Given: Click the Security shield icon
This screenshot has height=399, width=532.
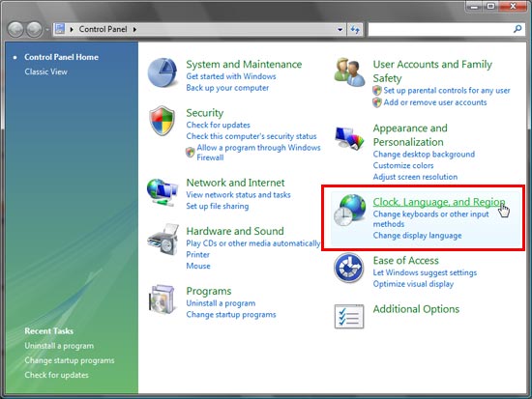Looking at the screenshot, I should (x=163, y=121).
